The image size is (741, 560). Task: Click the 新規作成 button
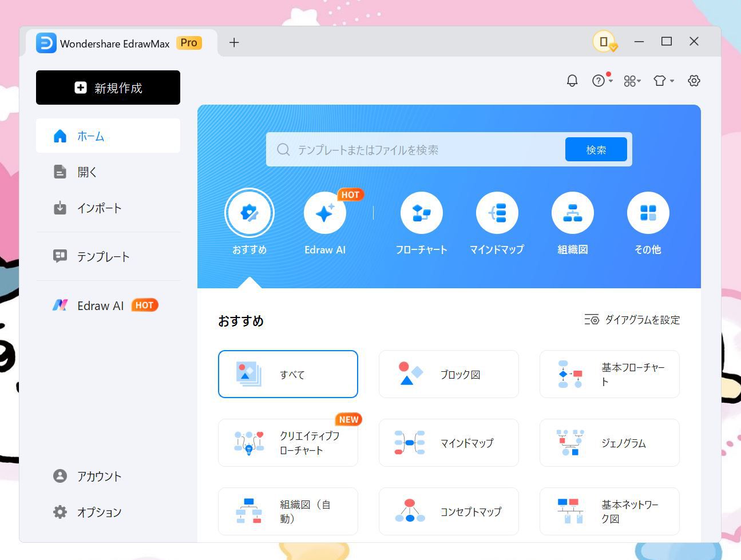(x=108, y=88)
